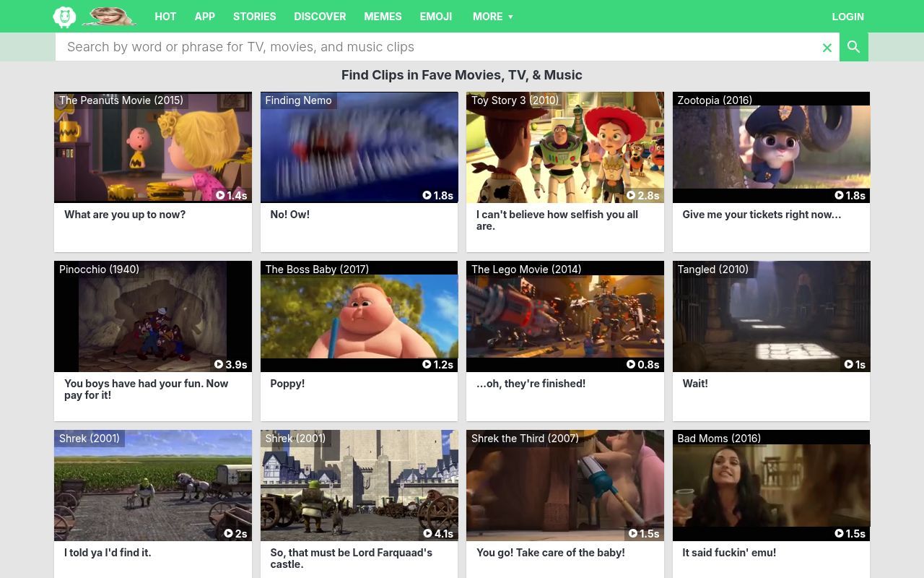Open the HOT menu item
Screen dimensions: 924x578
click(x=165, y=17)
